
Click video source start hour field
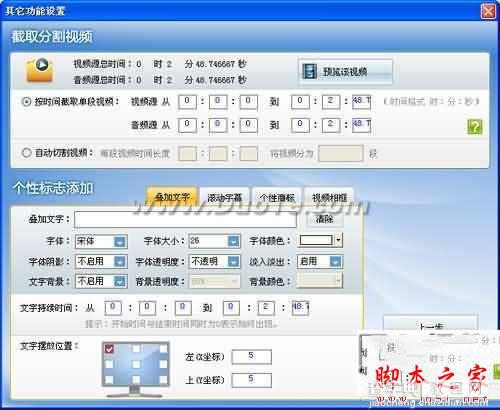coord(187,102)
